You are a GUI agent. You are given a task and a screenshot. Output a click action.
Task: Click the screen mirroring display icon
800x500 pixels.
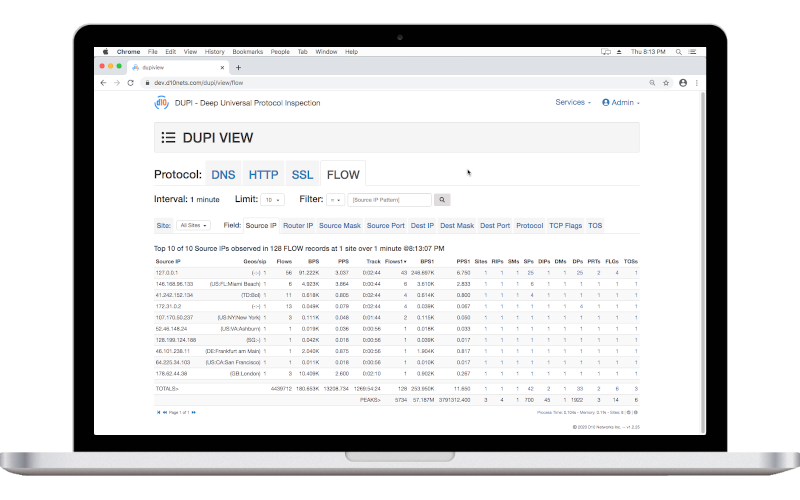(x=606, y=52)
